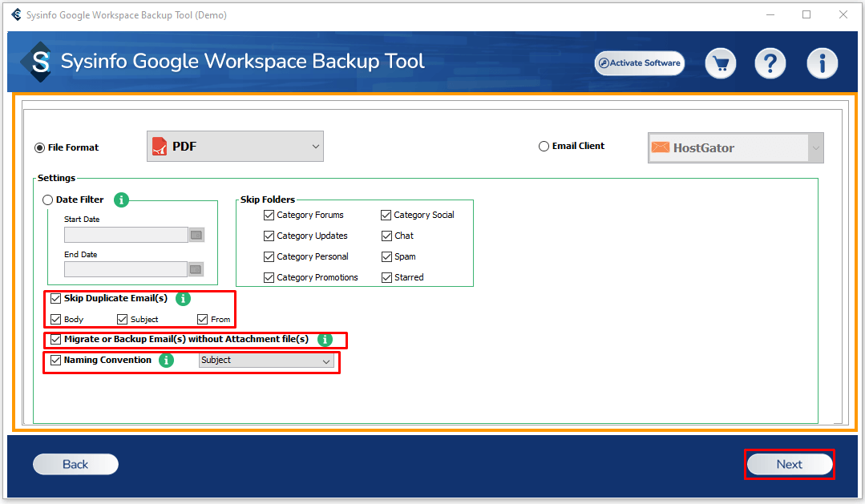Enable the Date Filter option

tap(48, 200)
